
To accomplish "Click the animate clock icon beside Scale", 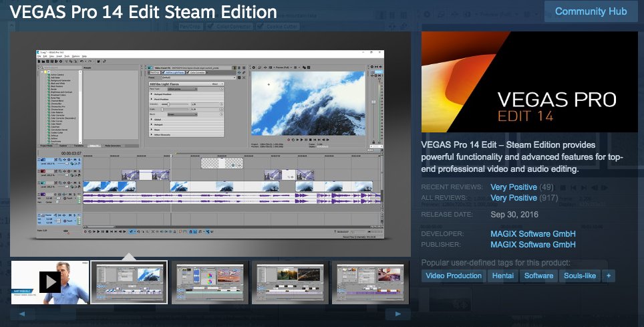I will tap(221, 109).
